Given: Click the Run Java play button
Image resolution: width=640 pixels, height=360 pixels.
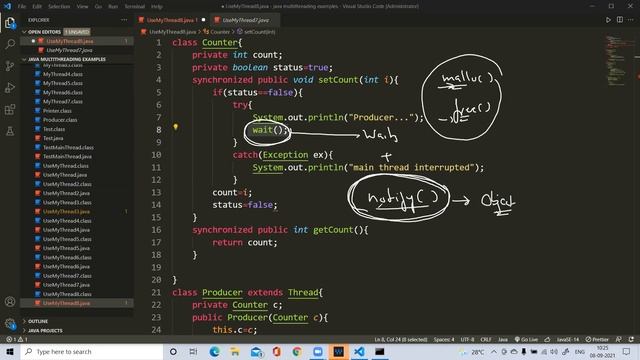Looking at the screenshot, I should click(608, 20).
